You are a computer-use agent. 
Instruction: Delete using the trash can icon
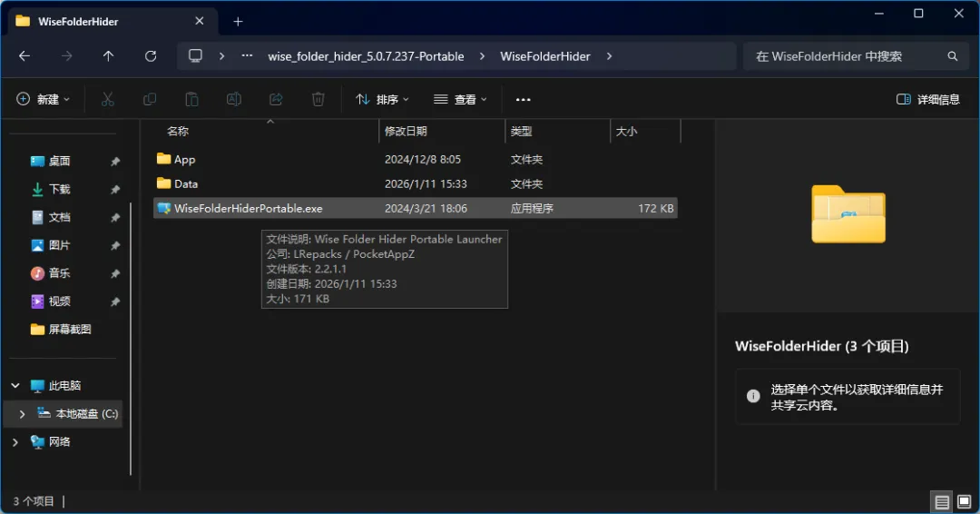coord(318,99)
